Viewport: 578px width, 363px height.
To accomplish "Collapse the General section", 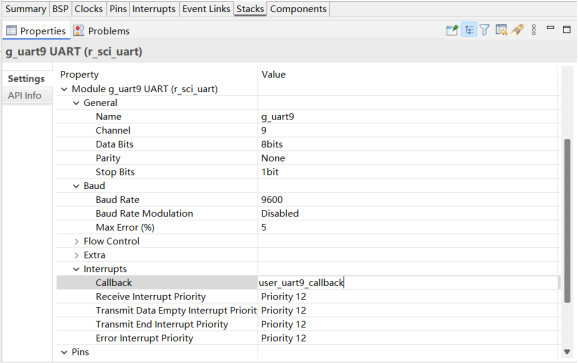I will (x=76, y=103).
